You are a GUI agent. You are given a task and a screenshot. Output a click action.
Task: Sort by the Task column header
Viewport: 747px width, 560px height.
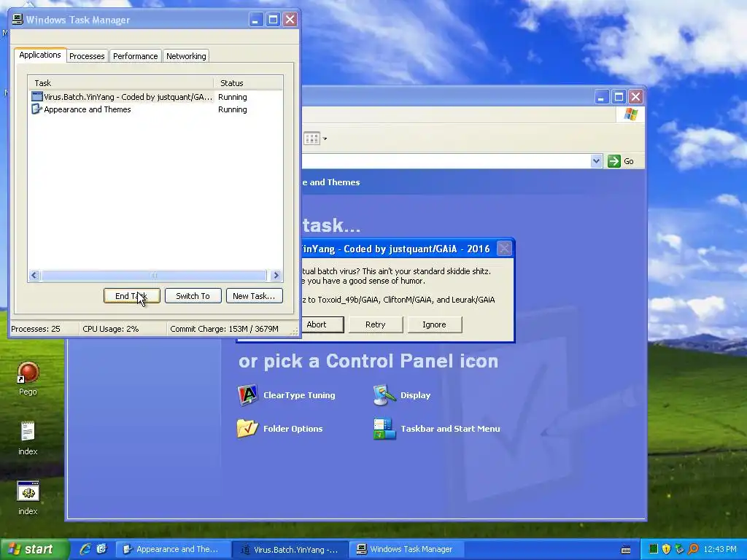(x=120, y=83)
